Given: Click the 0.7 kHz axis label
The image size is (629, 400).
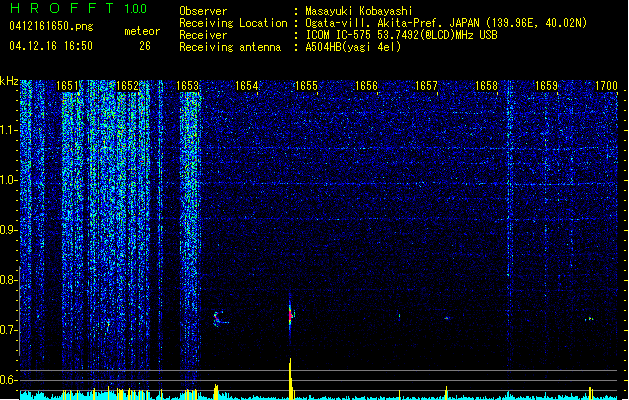Looking at the screenshot, I should click(x=8, y=330).
